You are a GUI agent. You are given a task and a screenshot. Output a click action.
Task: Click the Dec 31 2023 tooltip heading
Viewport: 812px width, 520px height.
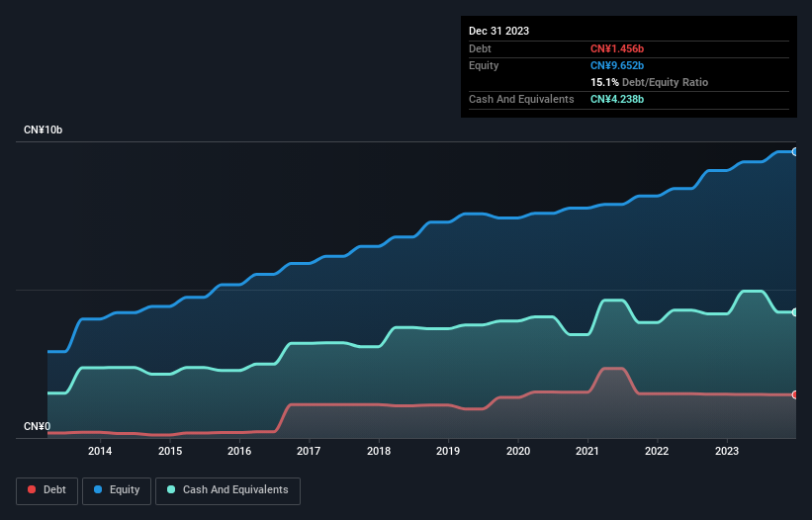tap(498, 31)
